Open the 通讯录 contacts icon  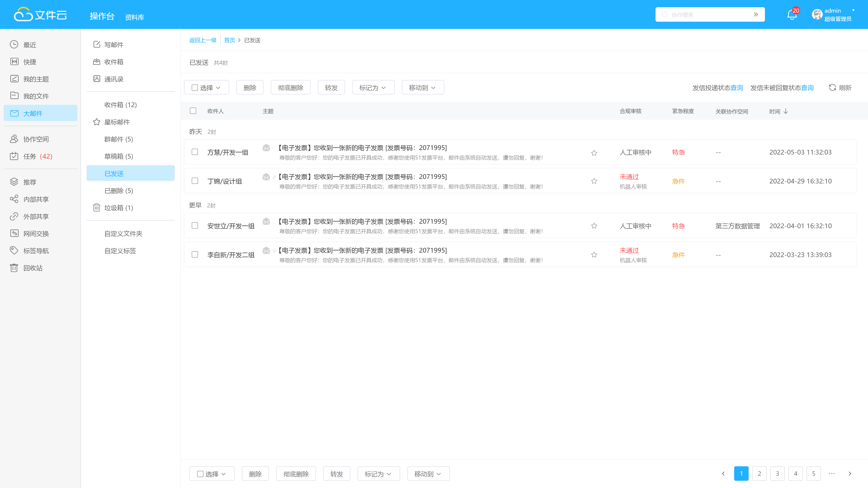tap(97, 79)
